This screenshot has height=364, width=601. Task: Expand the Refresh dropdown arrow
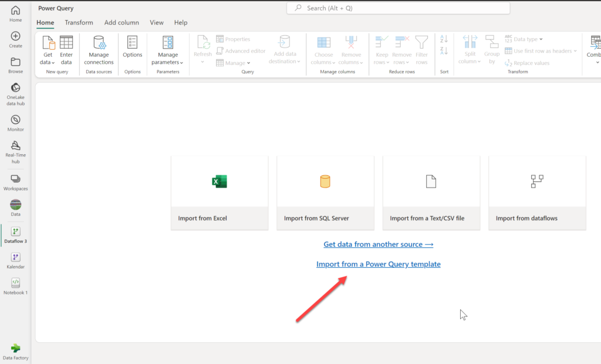202,62
